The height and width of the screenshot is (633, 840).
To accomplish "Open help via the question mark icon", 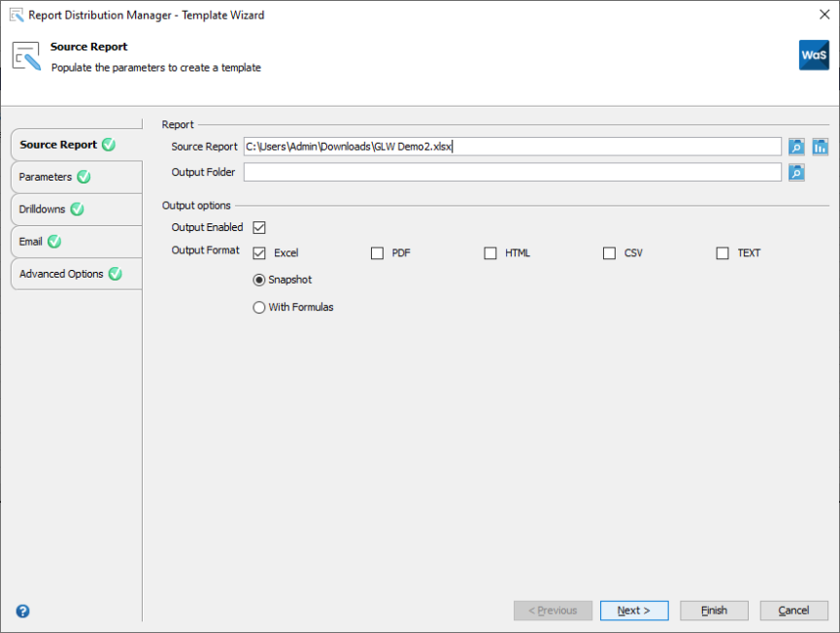I will 21,611.
